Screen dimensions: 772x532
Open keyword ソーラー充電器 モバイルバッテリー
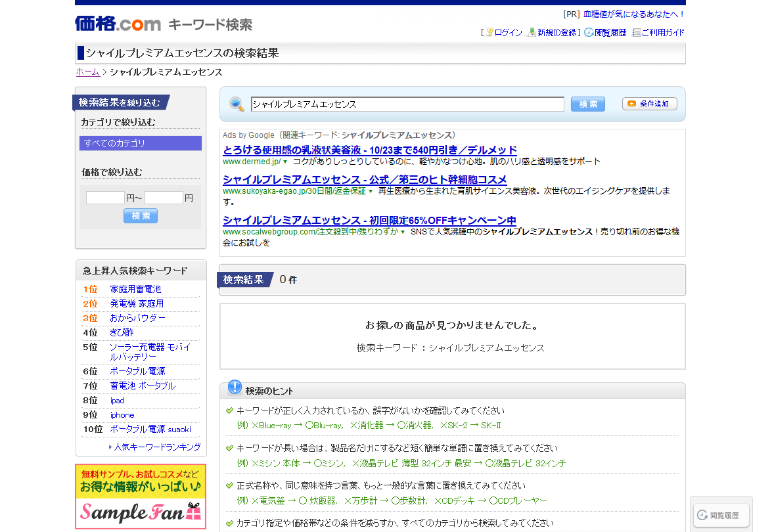[x=150, y=352]
